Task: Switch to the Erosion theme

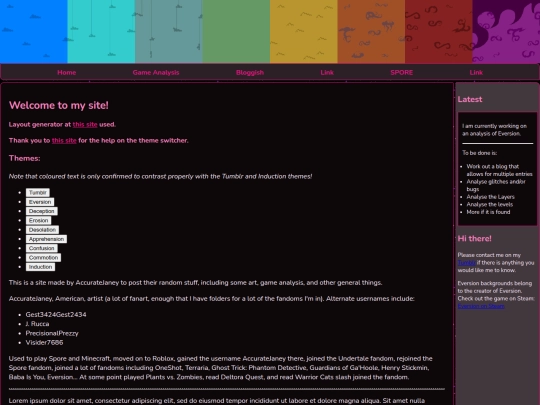Action: tap(39, 220)
